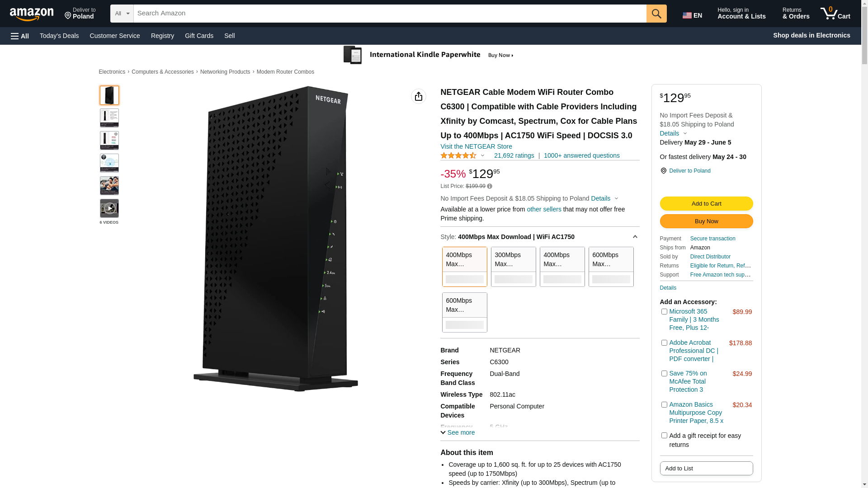868x488 pixels.
Task: Expand See more product details
Action: pyautogui.click(x=458, y=432)
